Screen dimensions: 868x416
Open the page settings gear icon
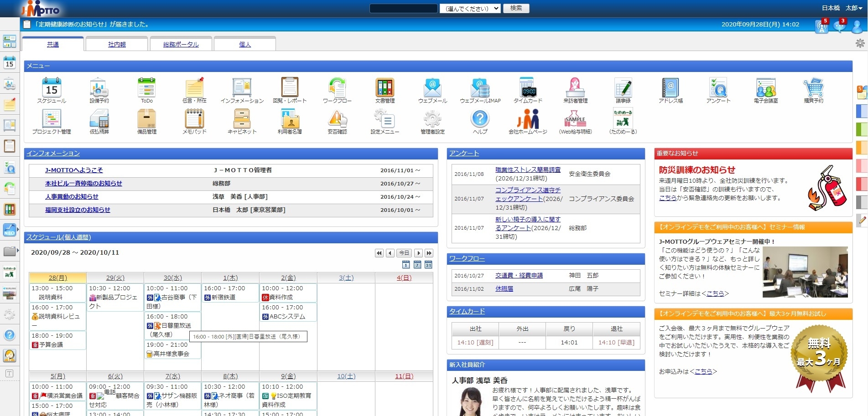point(860,43)
